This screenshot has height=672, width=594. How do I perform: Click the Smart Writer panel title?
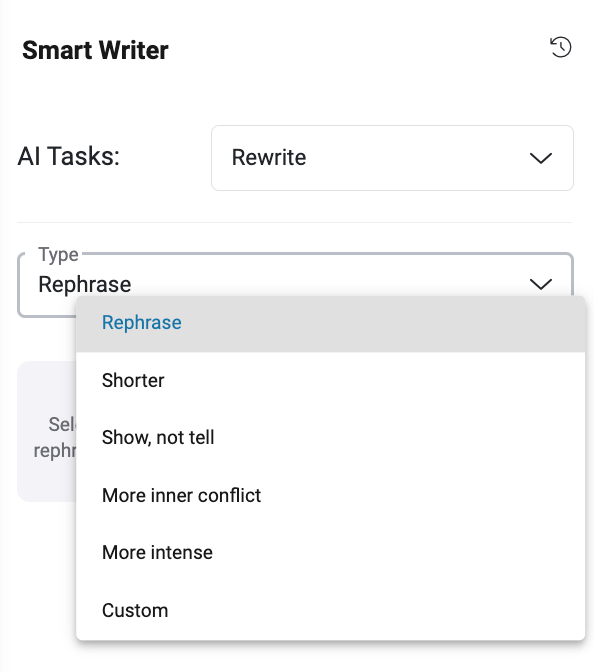(x=95, y=50)
